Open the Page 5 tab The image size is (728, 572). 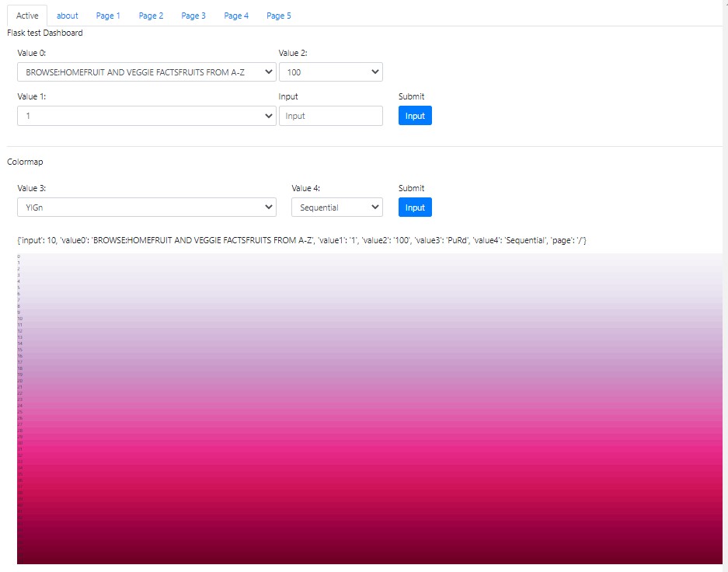279,15
